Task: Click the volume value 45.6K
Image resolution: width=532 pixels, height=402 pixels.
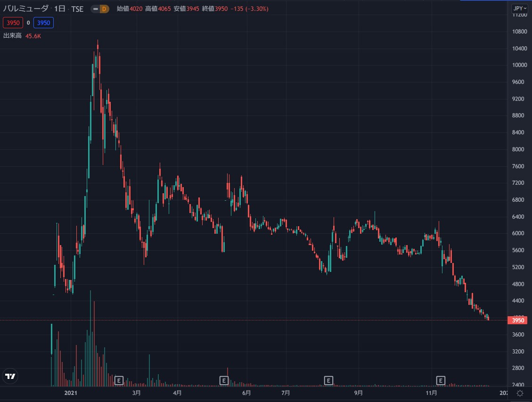Action: [33, 36]
